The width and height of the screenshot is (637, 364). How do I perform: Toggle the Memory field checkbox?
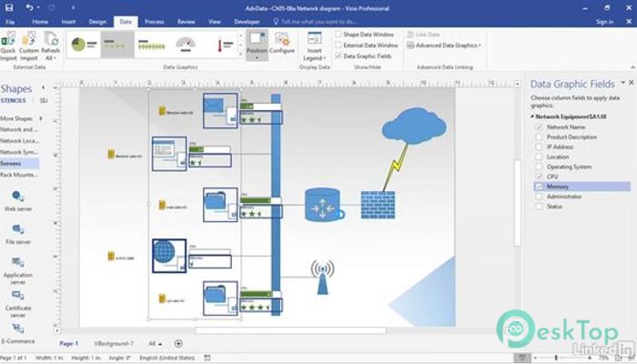(539, 187)
